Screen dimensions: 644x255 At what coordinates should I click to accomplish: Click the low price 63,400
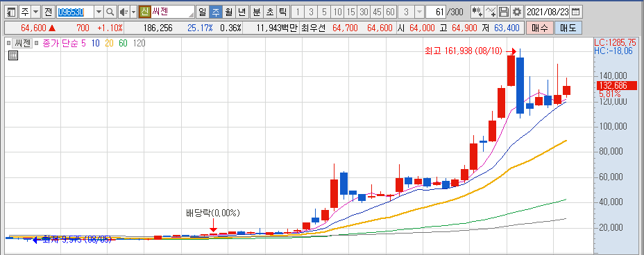(507, 28)
